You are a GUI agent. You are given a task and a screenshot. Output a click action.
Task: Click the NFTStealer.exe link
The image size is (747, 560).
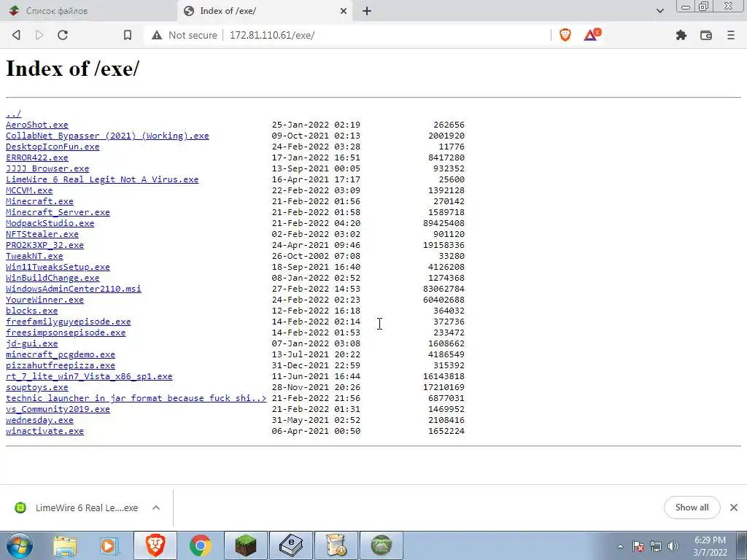[x=42, y=234]
